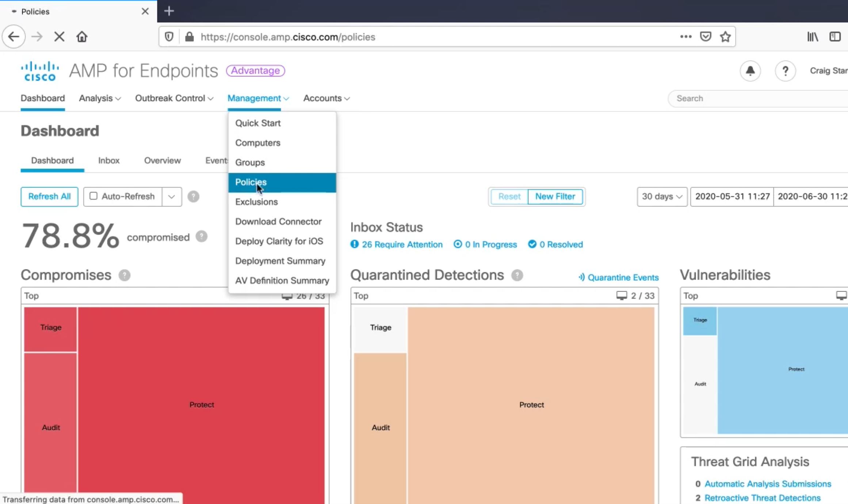Save page to Pocket

[706, 36]
